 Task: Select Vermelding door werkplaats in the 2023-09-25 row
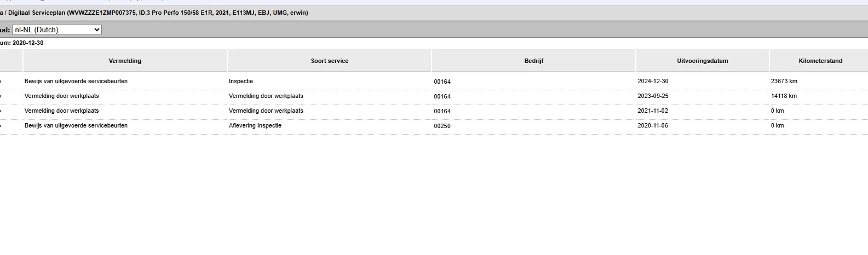coord(61,96)
